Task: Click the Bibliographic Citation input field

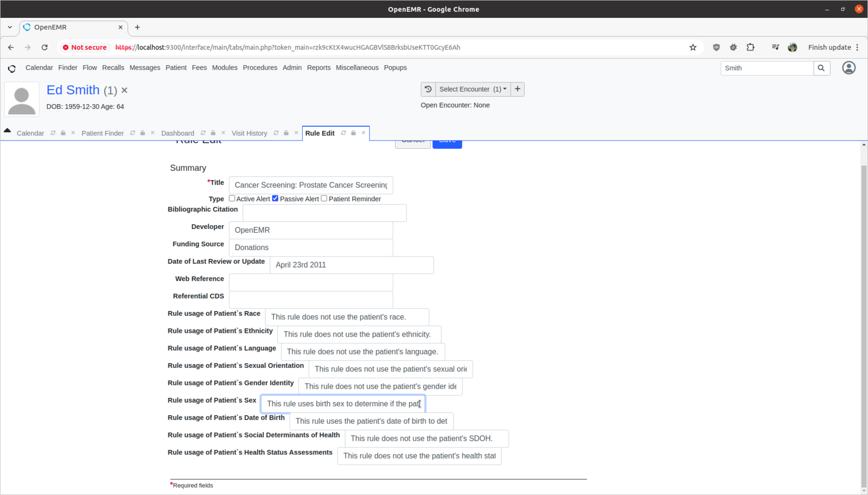Action: tap(324, 213)
